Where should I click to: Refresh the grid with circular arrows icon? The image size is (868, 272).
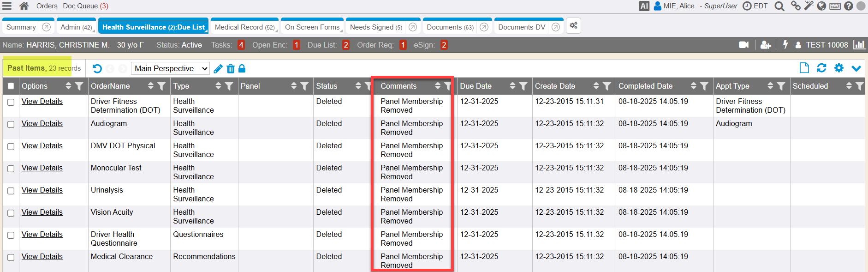tap(821, 68)
